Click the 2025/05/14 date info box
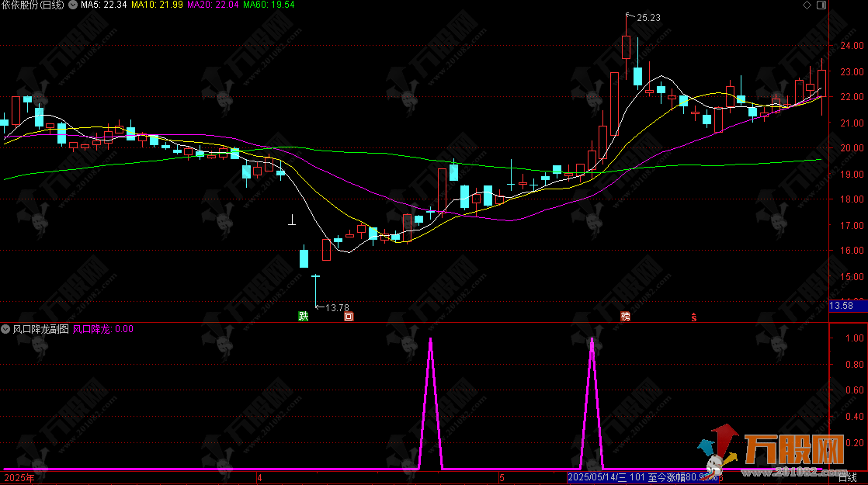This screenshot has height=485, width=868. point(643,478)
